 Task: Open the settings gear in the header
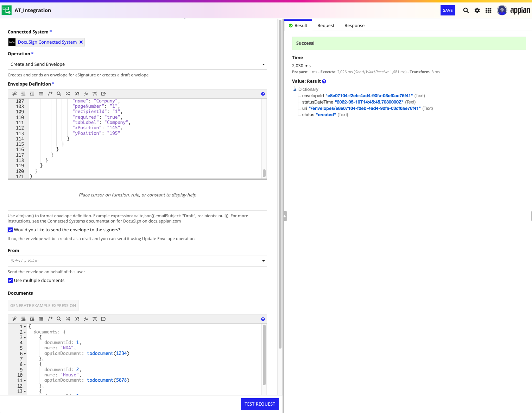(x=477, y=11)
